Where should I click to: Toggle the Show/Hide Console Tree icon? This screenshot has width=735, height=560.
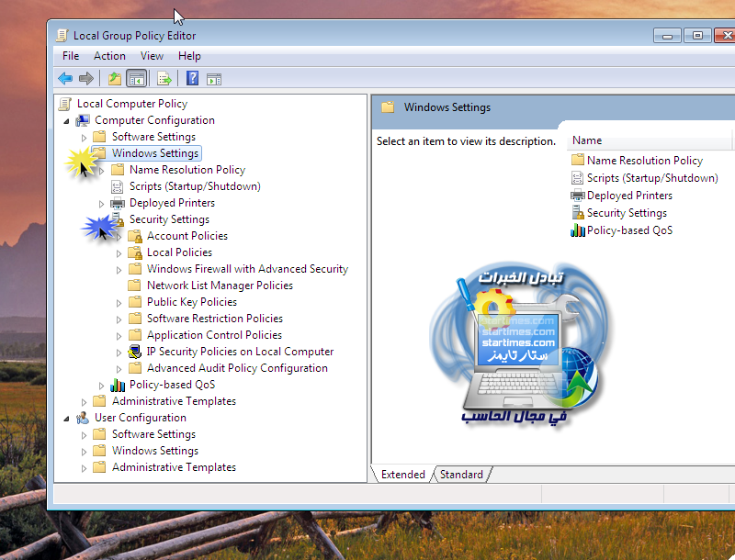coord(137,79)
